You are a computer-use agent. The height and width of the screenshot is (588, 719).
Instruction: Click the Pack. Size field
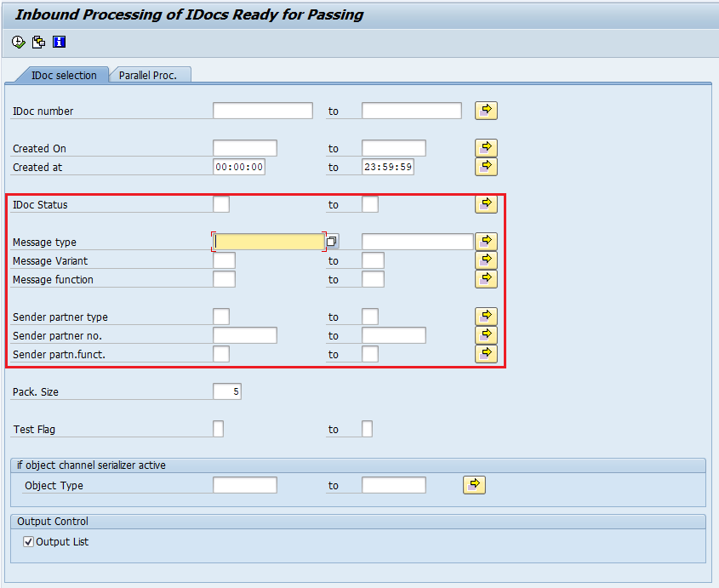227,391
